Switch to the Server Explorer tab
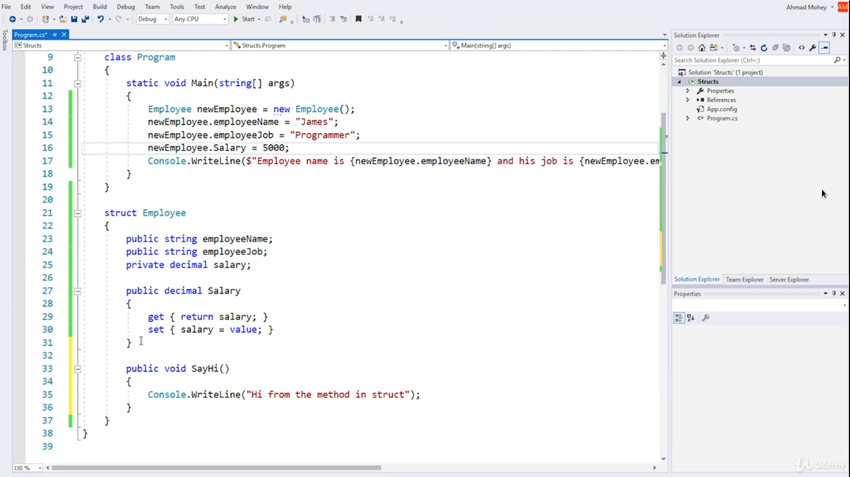850x477 pixels. click(789, 280)
